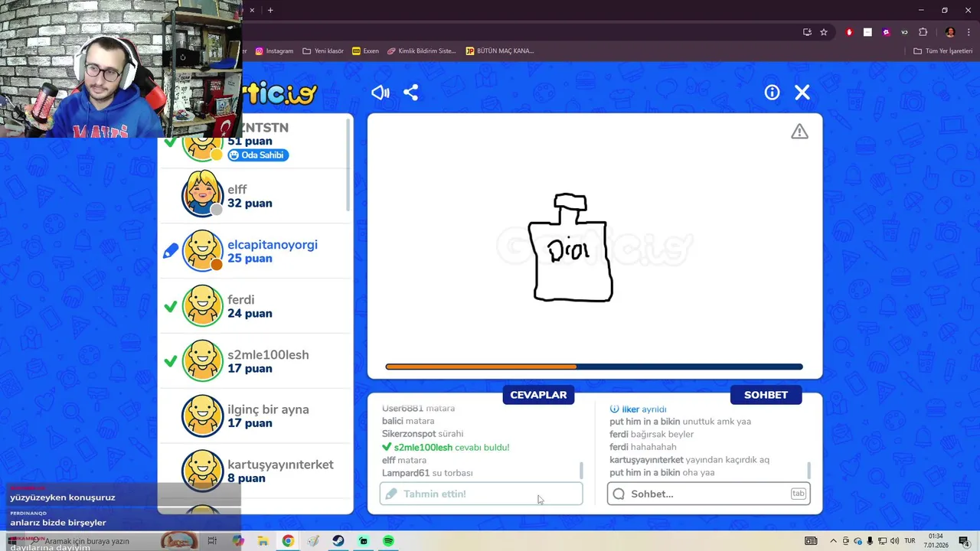The width and height of the screenshot is (980, 551).
Task: Open Steam from the taskbar
Action: [x=338, y=541]
